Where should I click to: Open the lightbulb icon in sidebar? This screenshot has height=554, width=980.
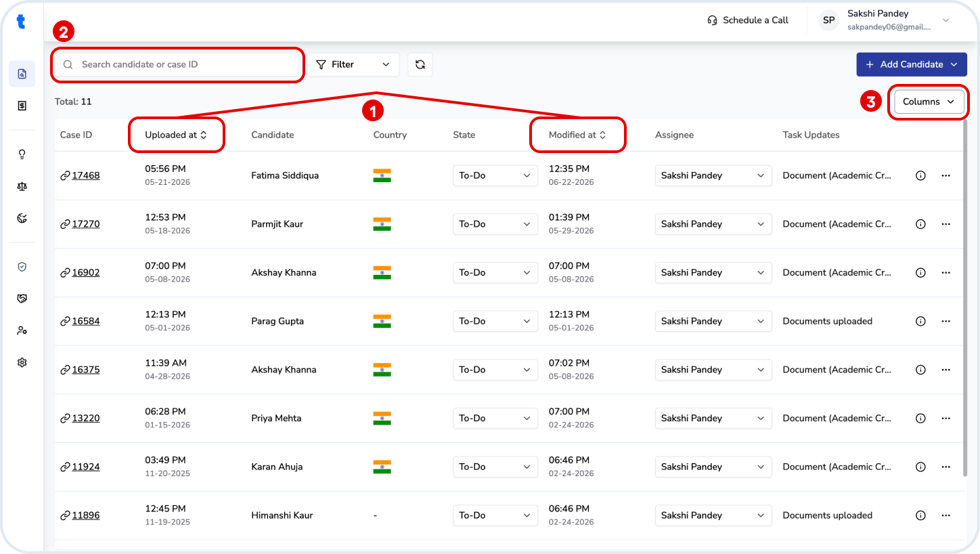(22, 154)
